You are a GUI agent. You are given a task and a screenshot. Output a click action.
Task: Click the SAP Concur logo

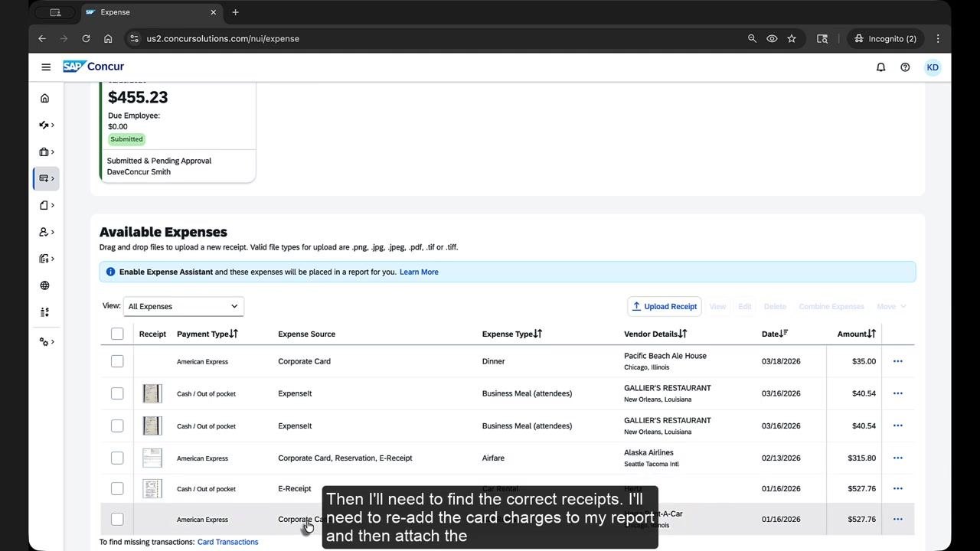93,67
